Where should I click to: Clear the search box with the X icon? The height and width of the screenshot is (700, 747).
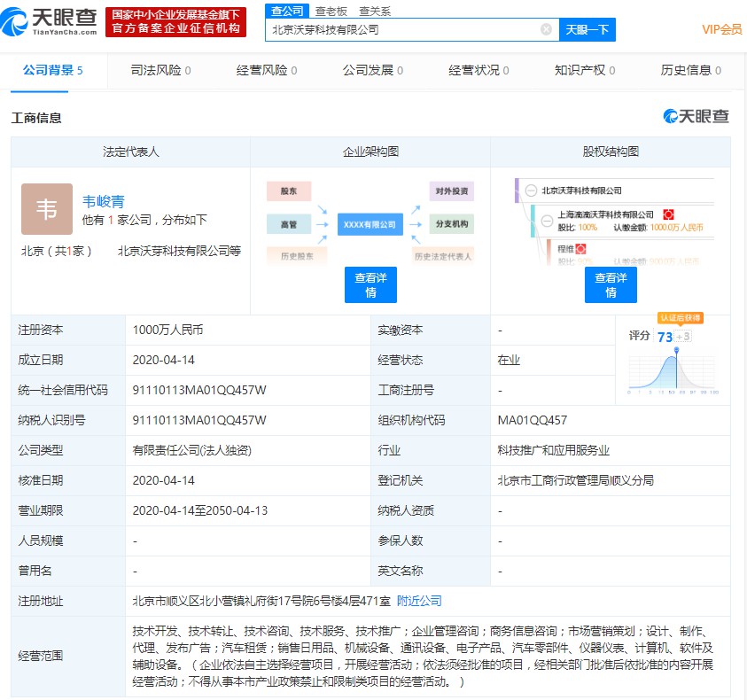546,29
